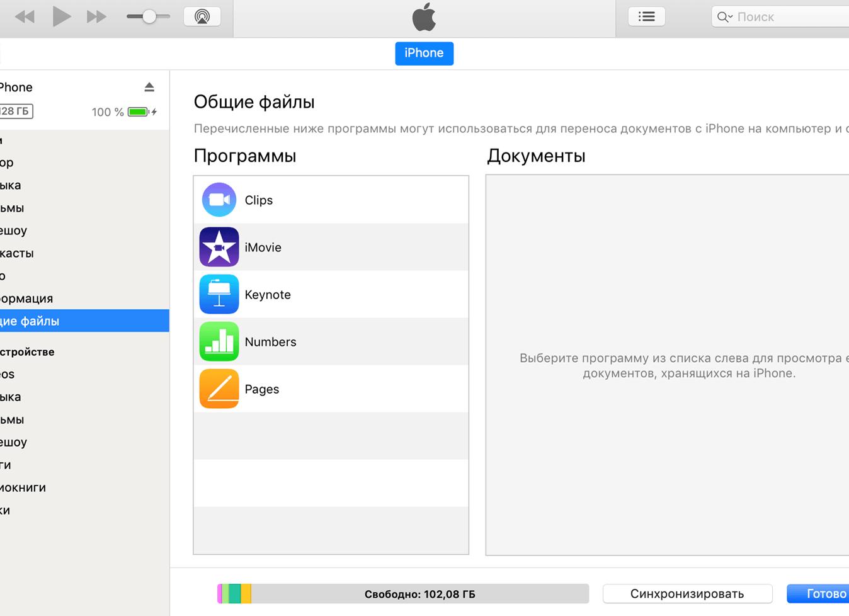Image resolution: width=849 pixels, height=616 pixels.
Task: Open the sidebar item ending in 'иокниги'
Action: 23,488
